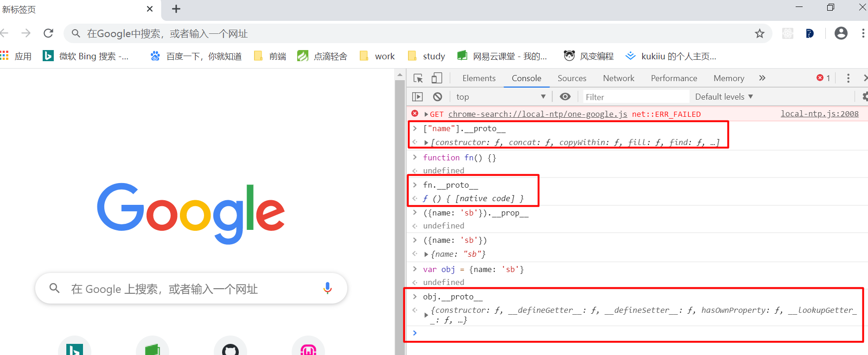This screenshot has width=868, height=355.
Task: Switch to the Memory tab
Action: click(x=729, y=78)
